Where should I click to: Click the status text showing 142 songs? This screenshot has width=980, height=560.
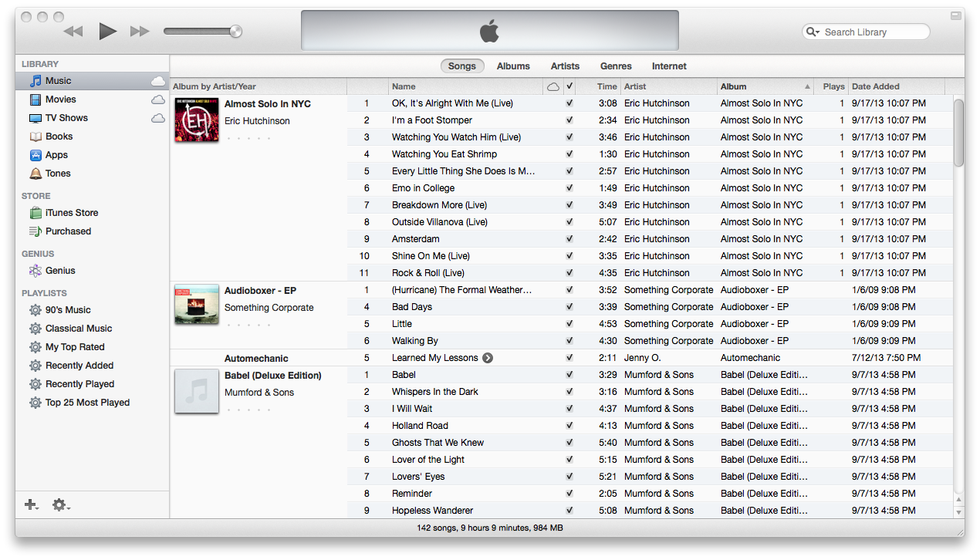(x=489, y=528)
